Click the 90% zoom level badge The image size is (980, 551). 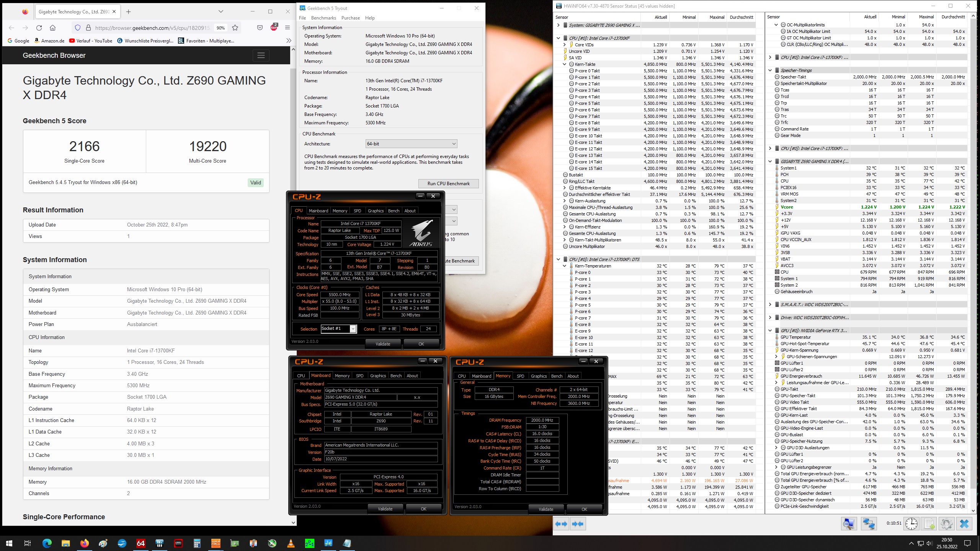coord(220,28)
